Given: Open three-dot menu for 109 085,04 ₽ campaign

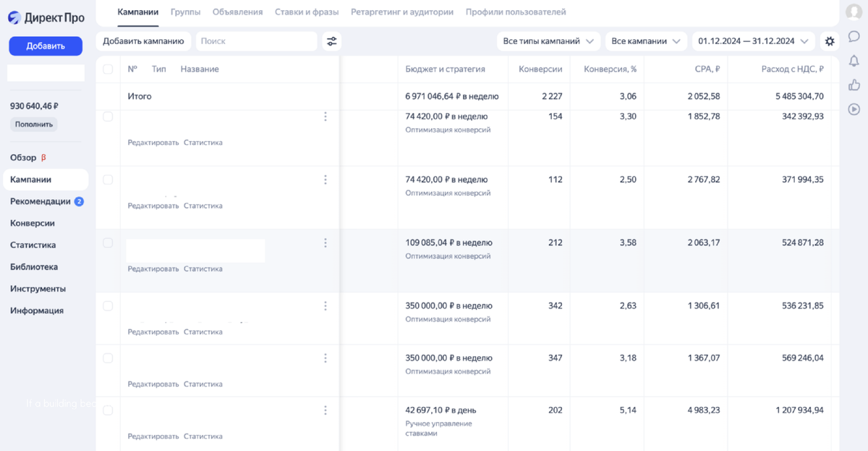Looking at the screenshot, I should [x=325, y=243].
